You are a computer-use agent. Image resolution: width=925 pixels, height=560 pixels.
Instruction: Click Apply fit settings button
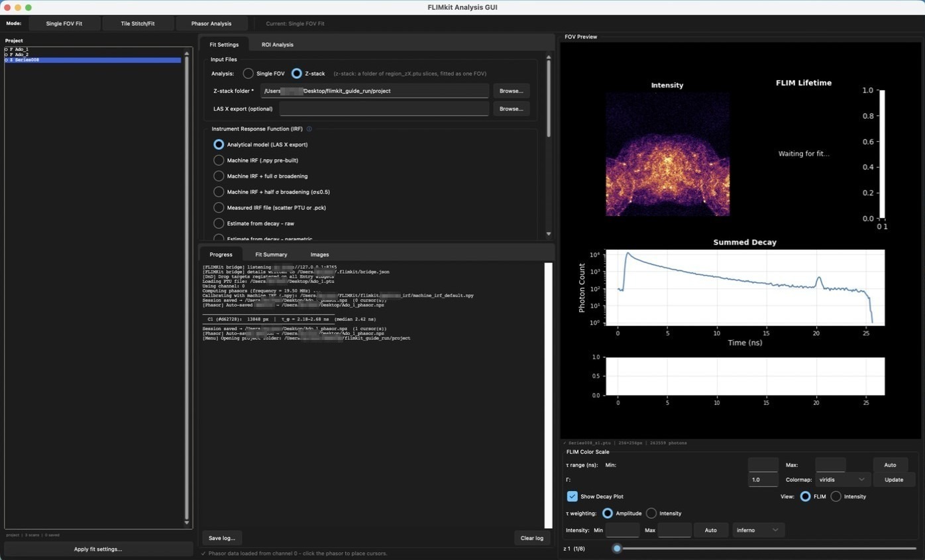98,549
